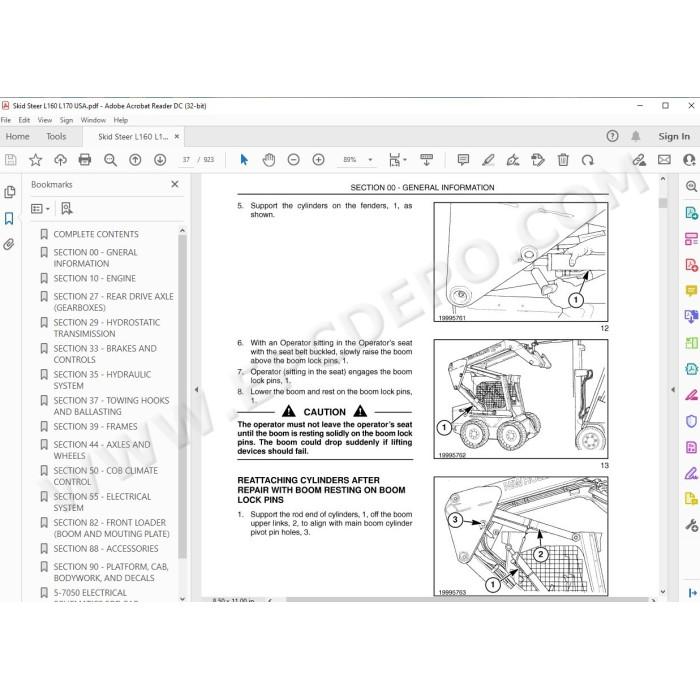The width and height of the screenshot is (700, 700).
Task: Click the envelope email icon
Action: point(664,159)
